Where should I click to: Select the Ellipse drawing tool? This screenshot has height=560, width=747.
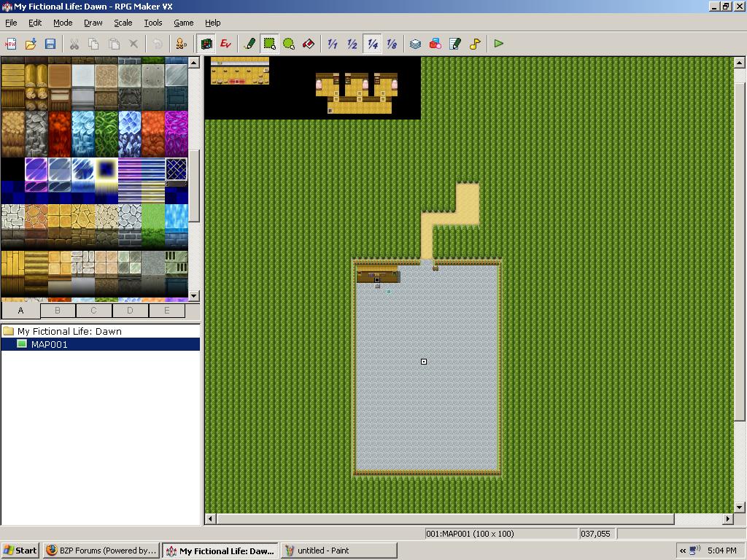click(289, 43)
